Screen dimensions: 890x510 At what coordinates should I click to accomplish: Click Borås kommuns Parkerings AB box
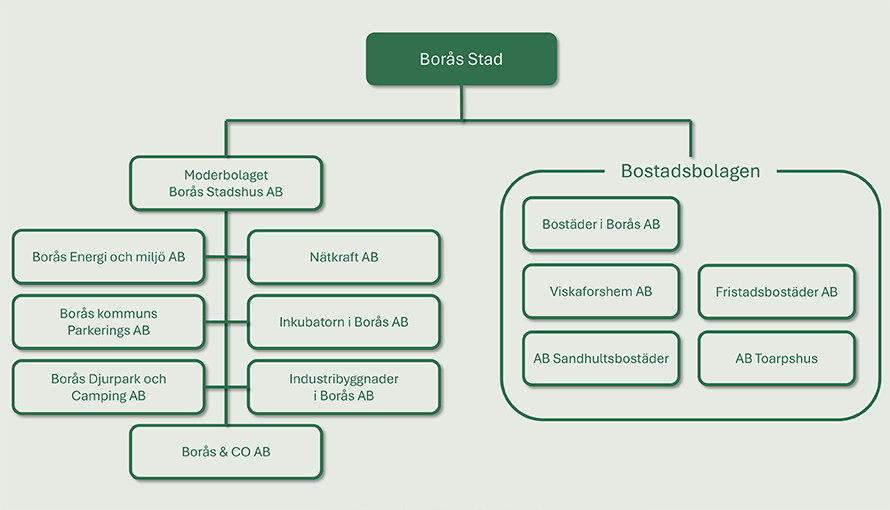click(108, 322)
